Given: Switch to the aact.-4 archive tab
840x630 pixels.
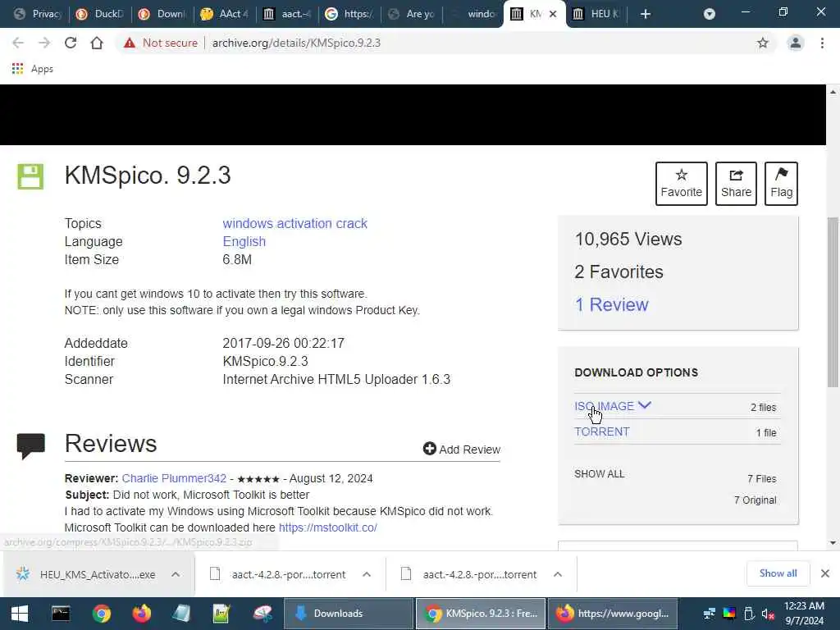Looking at the screenshot, I should point(288,14).
